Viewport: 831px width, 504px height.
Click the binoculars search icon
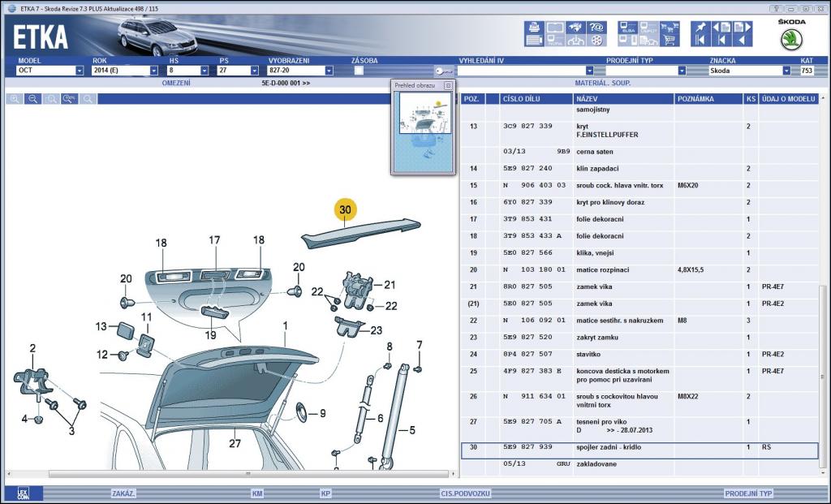(575, 28)
